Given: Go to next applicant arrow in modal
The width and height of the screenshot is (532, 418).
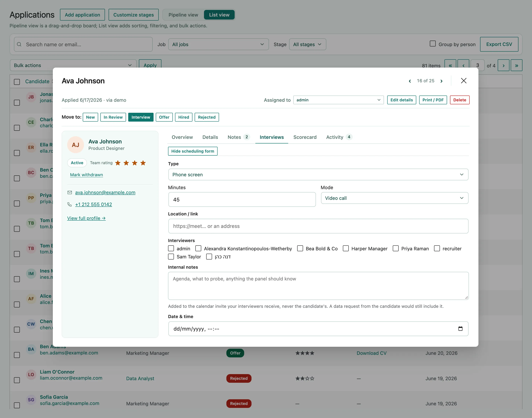Looking at the screenshot, I should tap(441, 81).
